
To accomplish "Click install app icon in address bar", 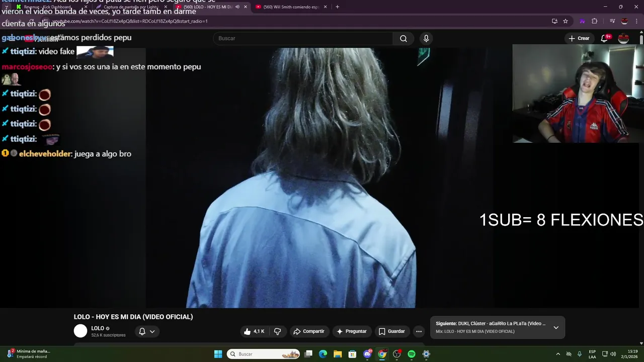I will coord(554,21).
